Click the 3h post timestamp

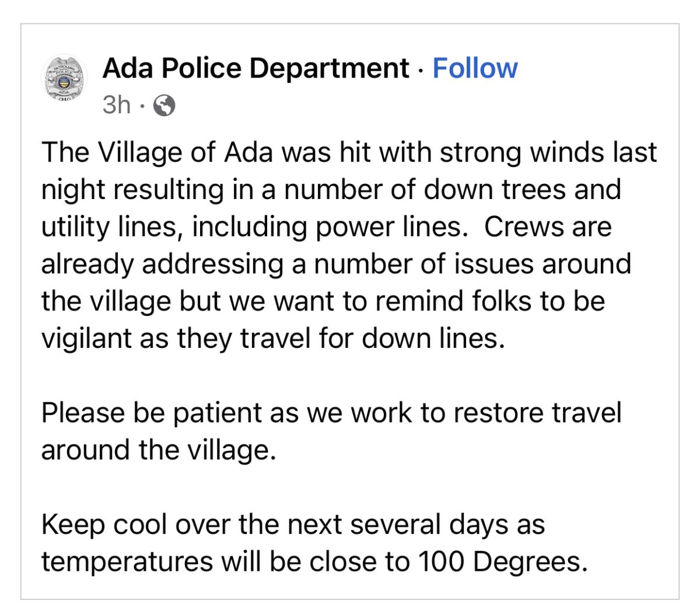116,105
